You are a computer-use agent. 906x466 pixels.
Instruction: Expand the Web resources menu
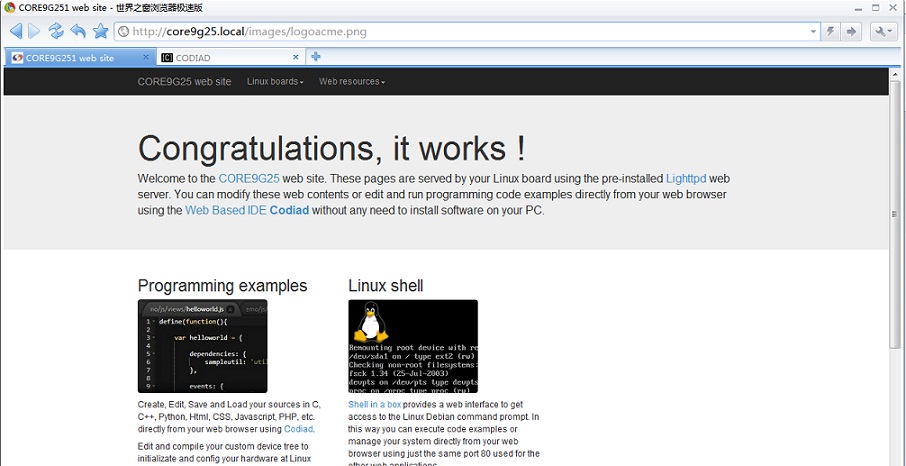[352, 82]
